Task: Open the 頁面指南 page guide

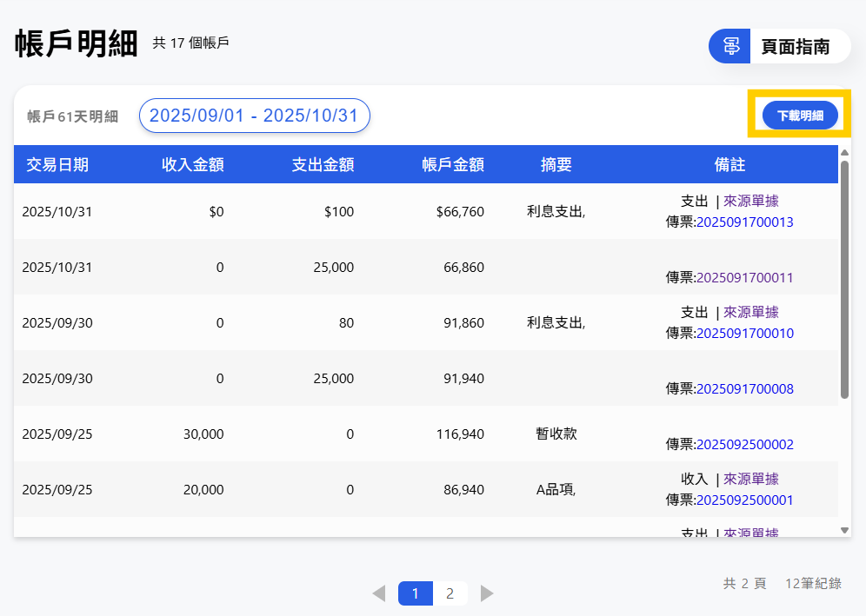Action: click(795, 47)
